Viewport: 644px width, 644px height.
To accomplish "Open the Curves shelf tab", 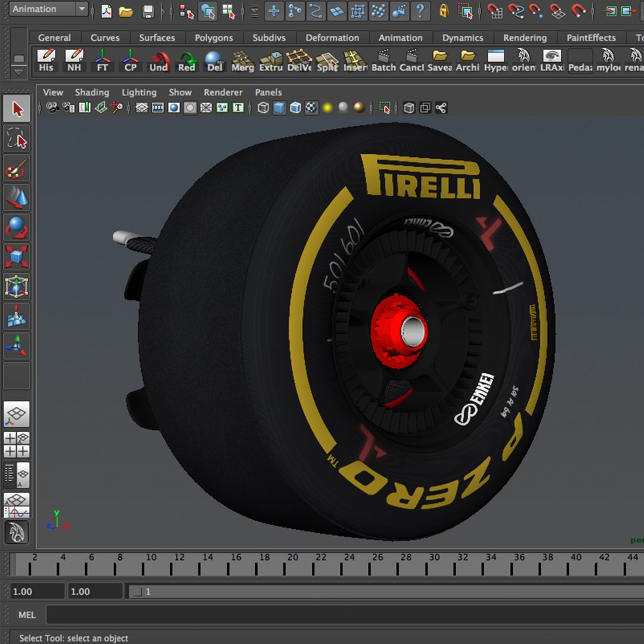I will [x=105, y=38].
